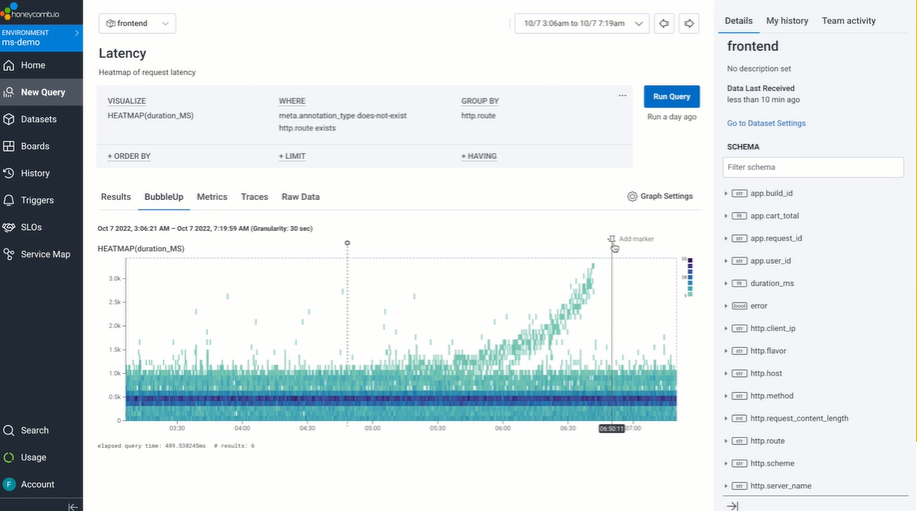Shift time range forward with right arrow
Viewport: 917px width, 511px height.
point(689,23)
